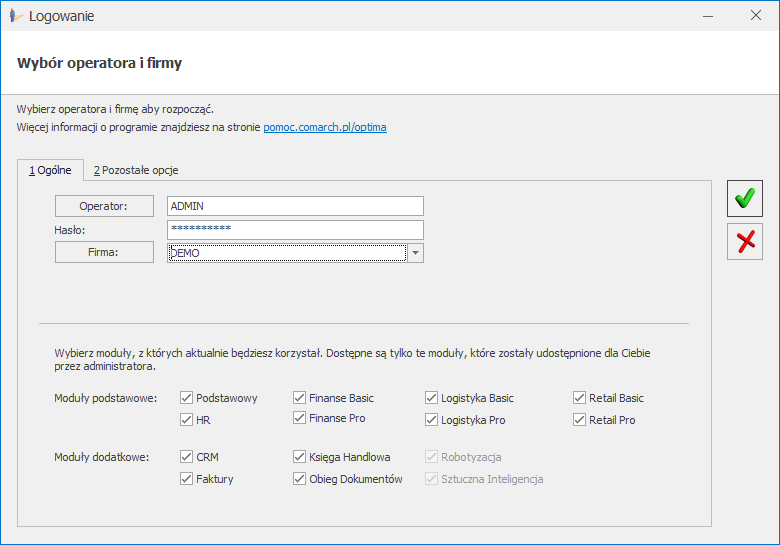Toggle Retail Basic module checkbox
The width and height of the screenshot is (780, 545).
(580, 398)
